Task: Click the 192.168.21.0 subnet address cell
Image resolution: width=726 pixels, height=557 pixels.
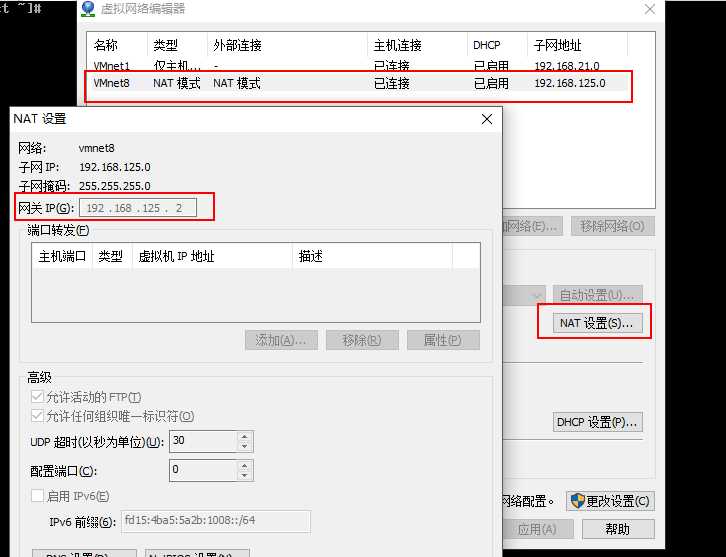Action: coord(567,66)
